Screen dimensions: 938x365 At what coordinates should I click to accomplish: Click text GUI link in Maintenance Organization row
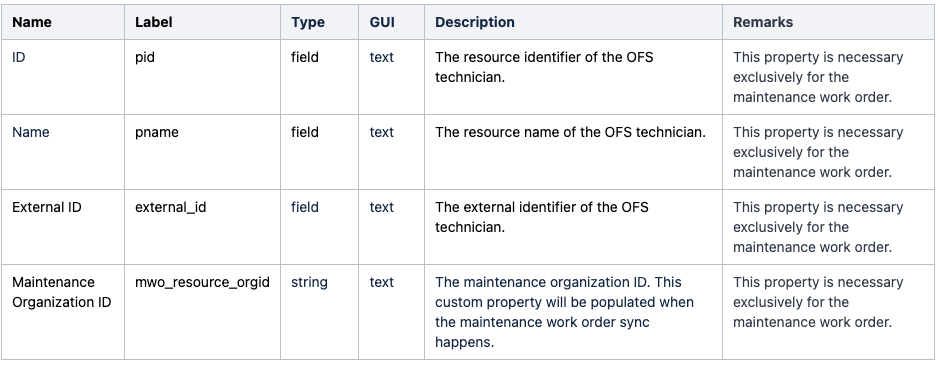pos(382,282)
